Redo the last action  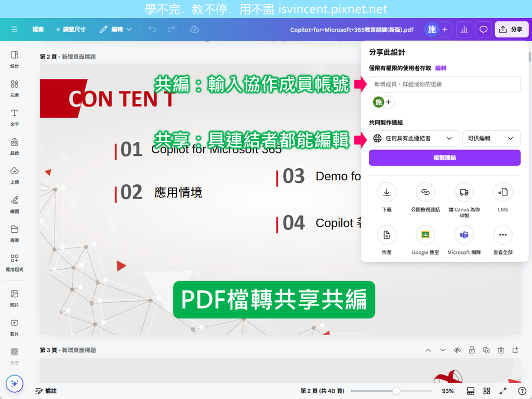[171, 30]
